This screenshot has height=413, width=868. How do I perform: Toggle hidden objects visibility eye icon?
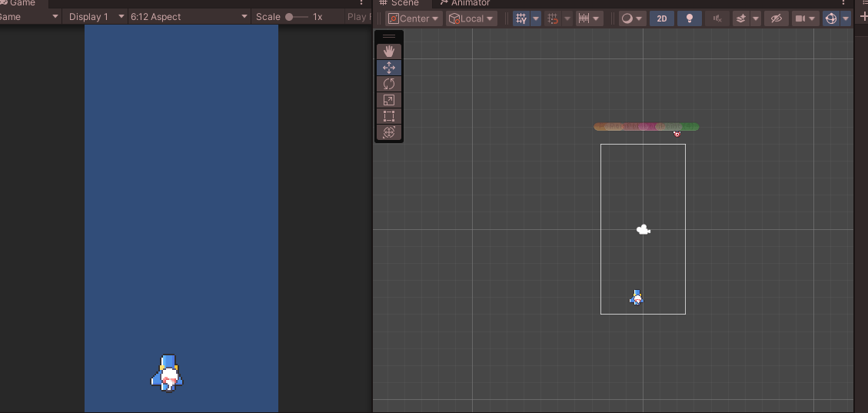[x=776, y=18]
